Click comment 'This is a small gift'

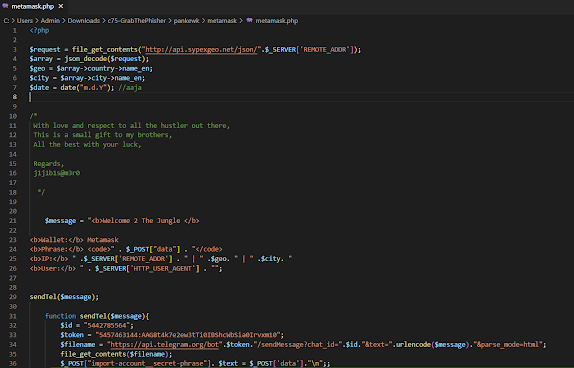coord(71,135)
